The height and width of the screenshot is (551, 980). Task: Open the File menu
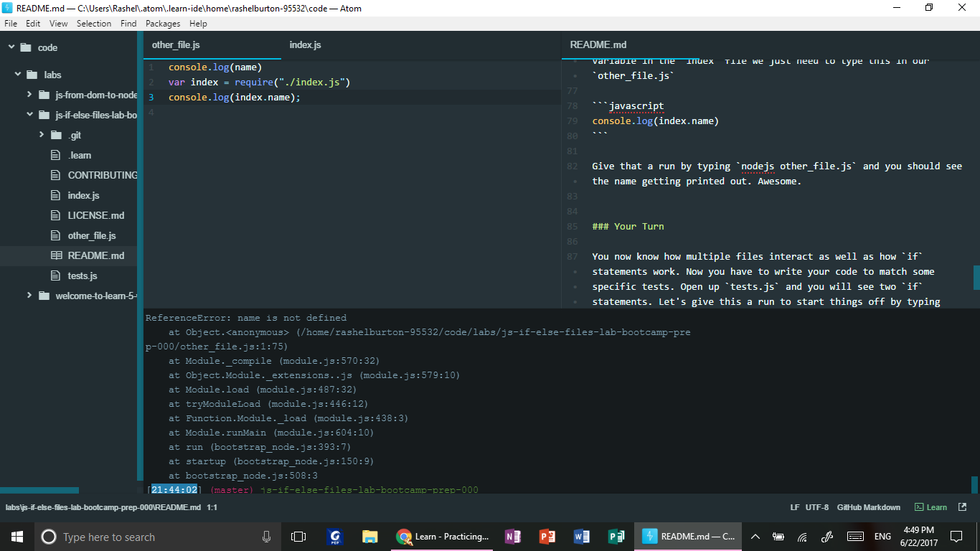11,24
